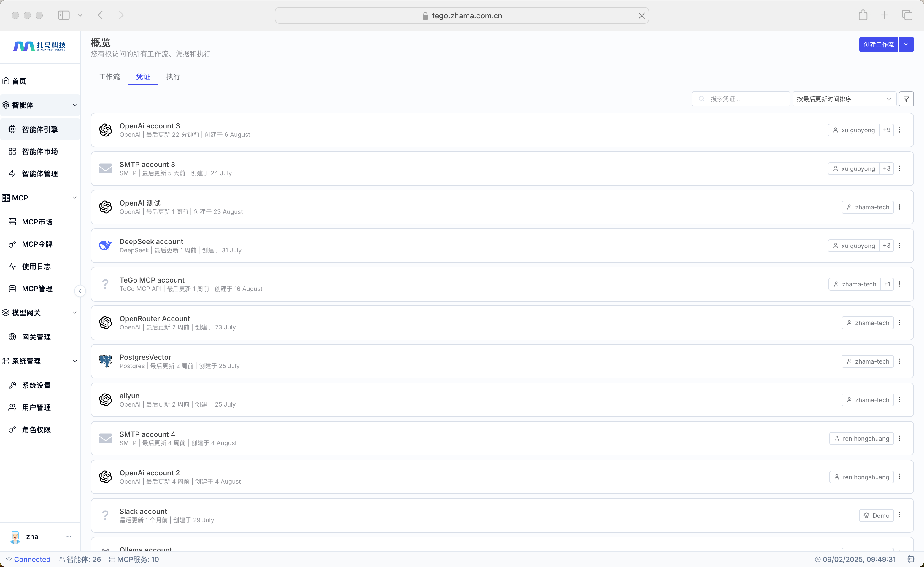Collapse the 模型网关 section chevron

click(74, 313)
